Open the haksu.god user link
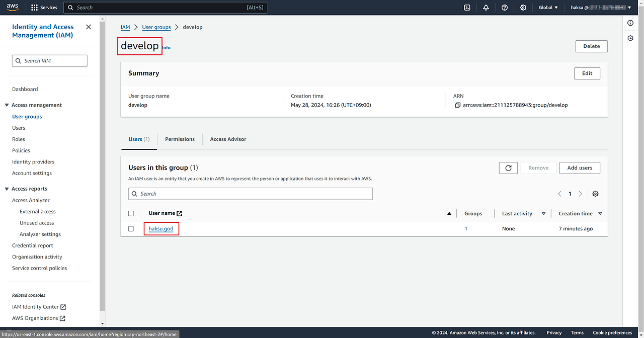 pos(161,229)
